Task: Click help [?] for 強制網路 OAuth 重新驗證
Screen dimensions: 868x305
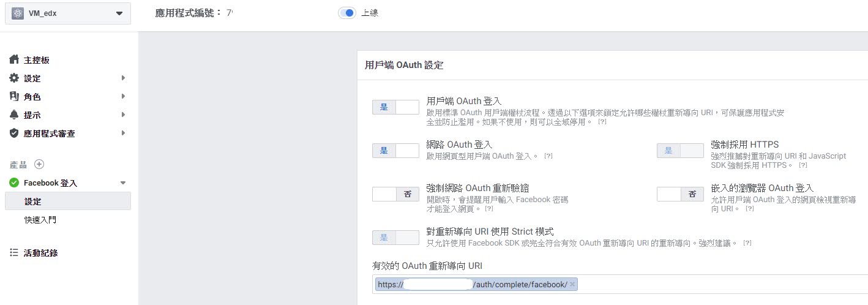Action: click(x=489, y=209)
